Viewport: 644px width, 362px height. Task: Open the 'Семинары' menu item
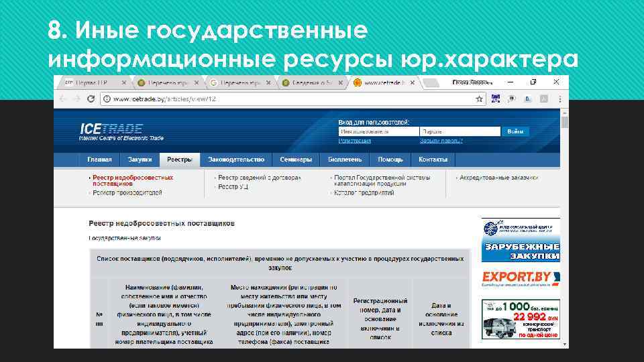point(296,160)
